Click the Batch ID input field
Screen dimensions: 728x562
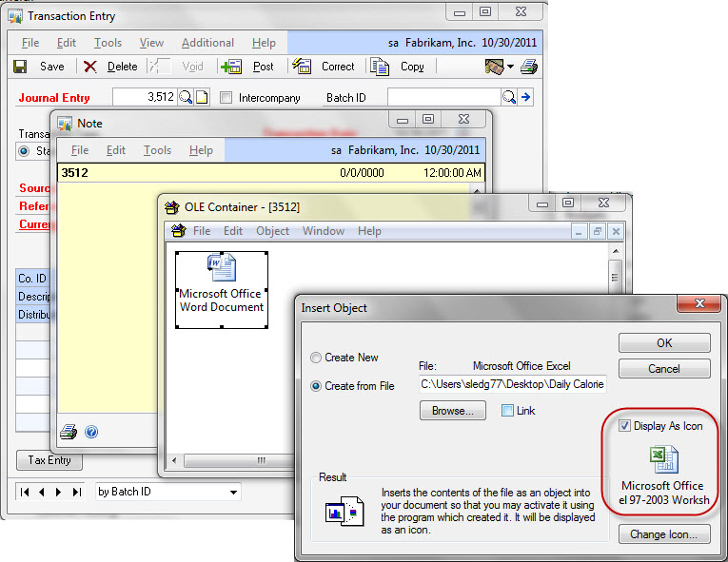pyautogui.click(x=443, y=97)
